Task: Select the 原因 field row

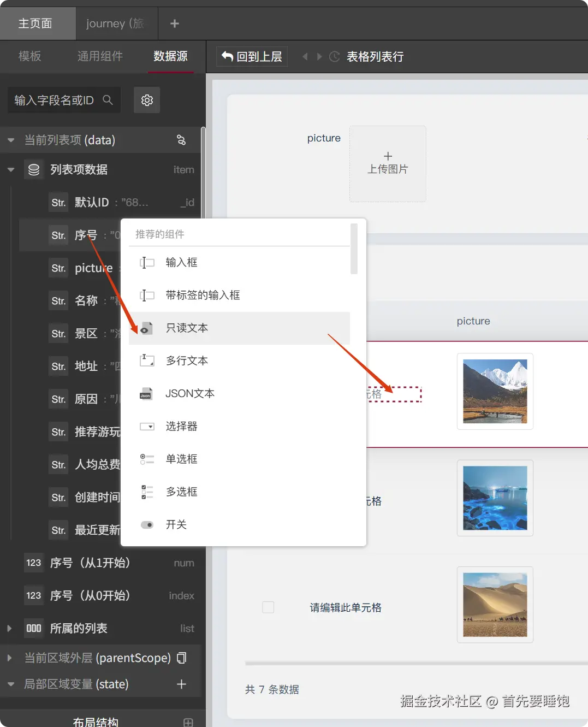Action: 70,399
